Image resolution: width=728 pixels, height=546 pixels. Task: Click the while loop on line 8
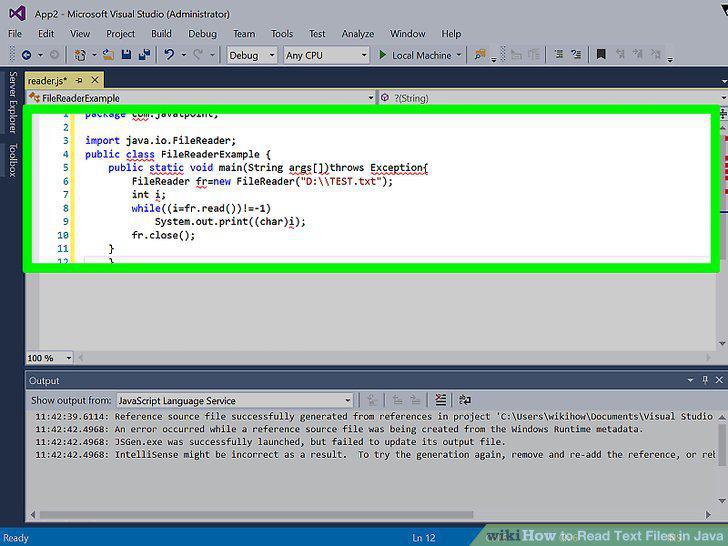pyautogui.click(x=201, y=208)
